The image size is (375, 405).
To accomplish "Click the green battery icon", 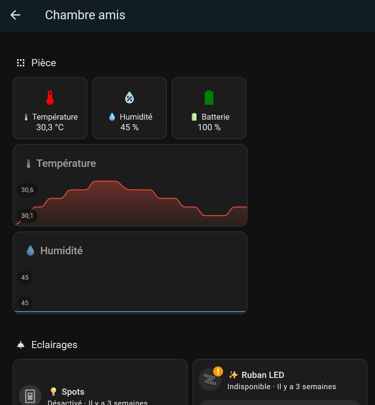I will 209,98.
